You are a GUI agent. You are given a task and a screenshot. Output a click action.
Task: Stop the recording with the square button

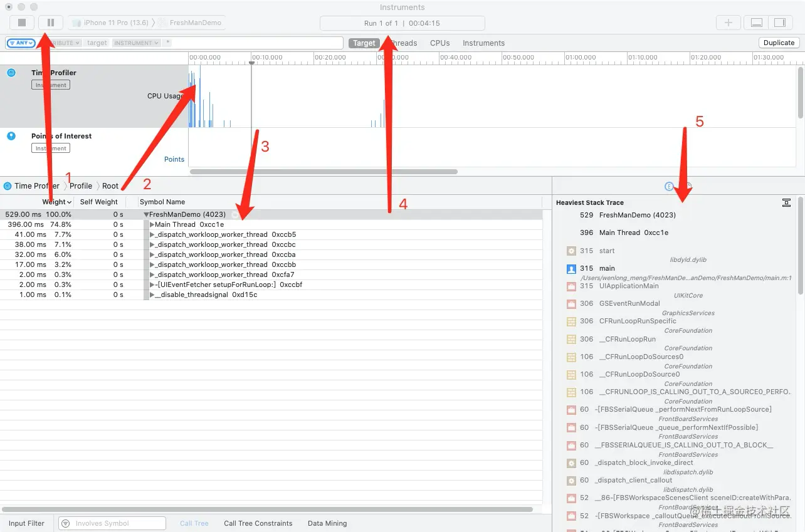pos(22,23)
